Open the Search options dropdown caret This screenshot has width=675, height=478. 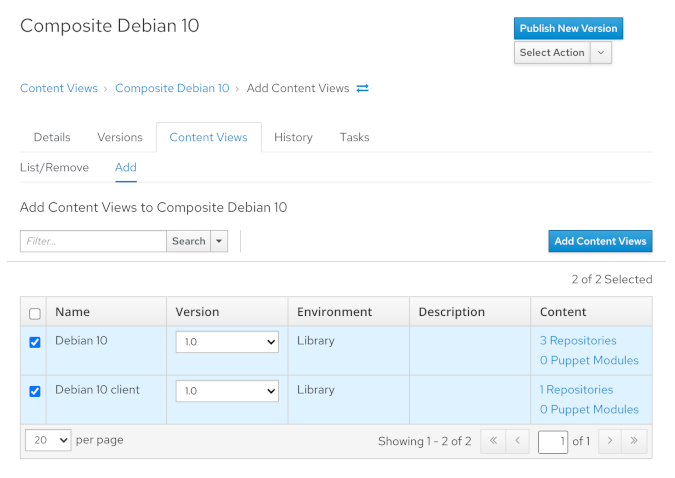point(219,241)
